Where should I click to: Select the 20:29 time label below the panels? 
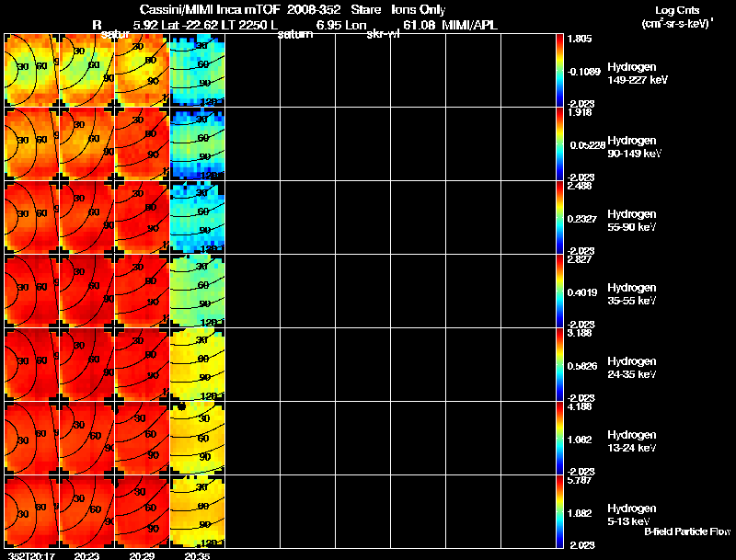pos(143,555)
